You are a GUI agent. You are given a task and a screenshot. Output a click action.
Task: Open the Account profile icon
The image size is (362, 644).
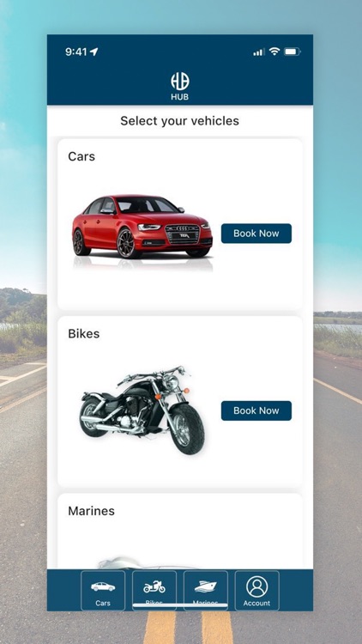click(257, 586)
